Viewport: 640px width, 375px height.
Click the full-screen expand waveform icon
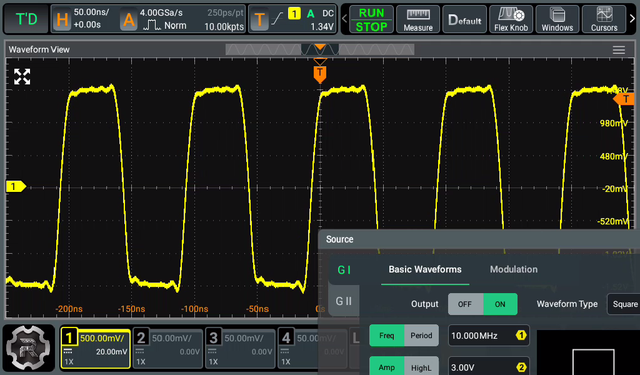click(22, 77)
